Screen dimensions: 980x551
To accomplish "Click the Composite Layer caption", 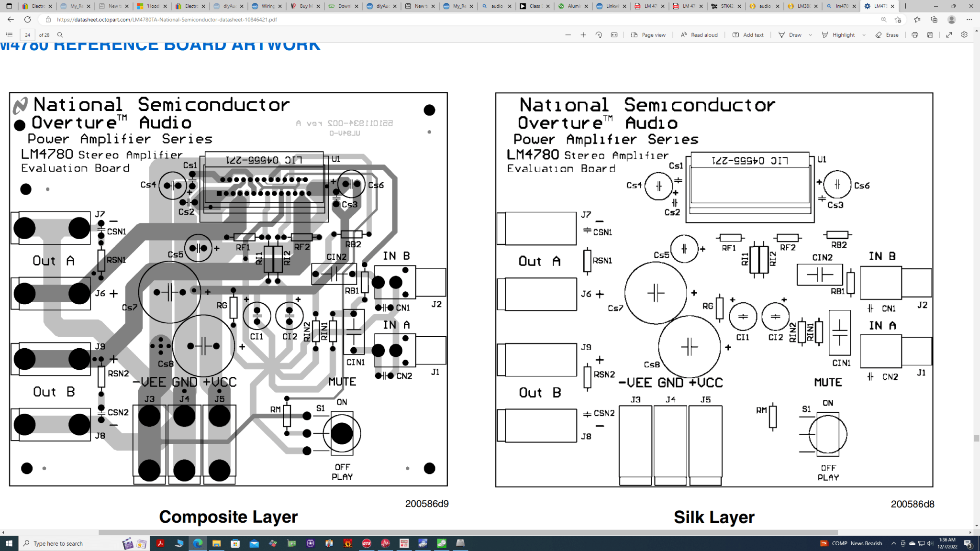I will pyautogui.click(x=228, y=517).
